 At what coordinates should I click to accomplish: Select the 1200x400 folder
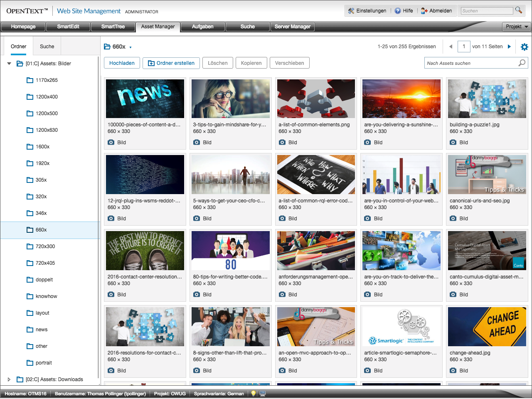[47, 97]
